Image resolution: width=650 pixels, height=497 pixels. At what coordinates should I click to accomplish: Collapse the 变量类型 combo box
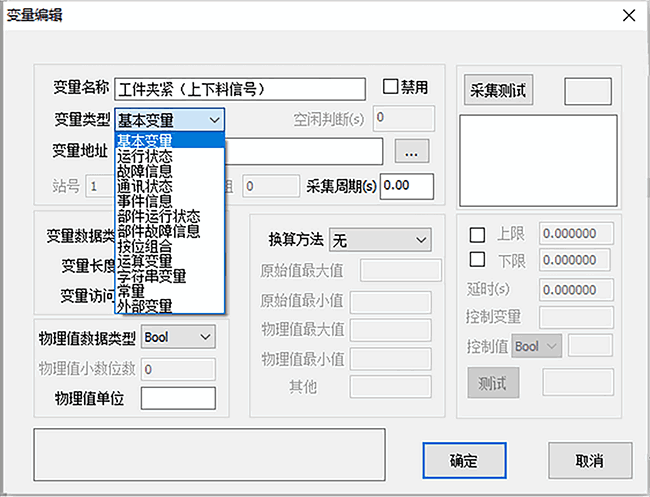point(216,120)
